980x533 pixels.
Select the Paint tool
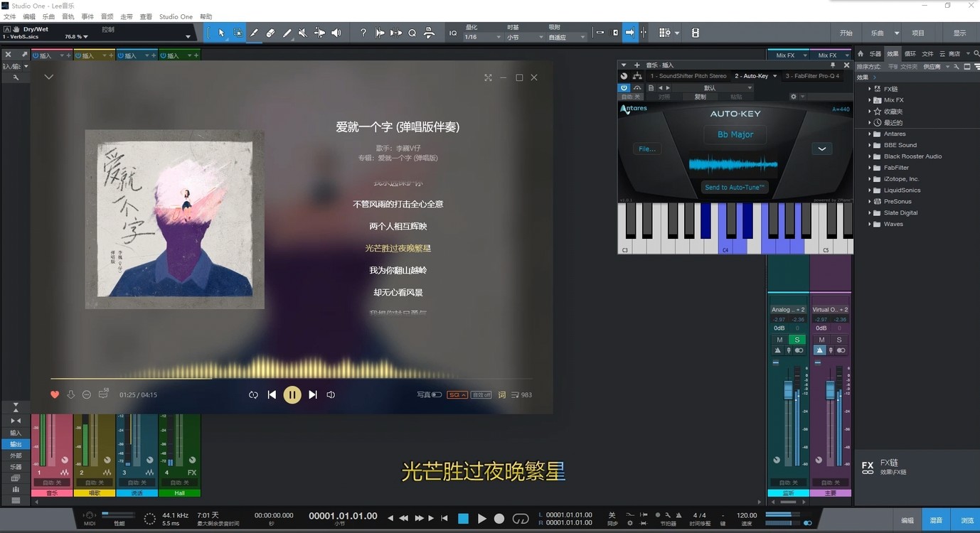click(x=287, y=33)
